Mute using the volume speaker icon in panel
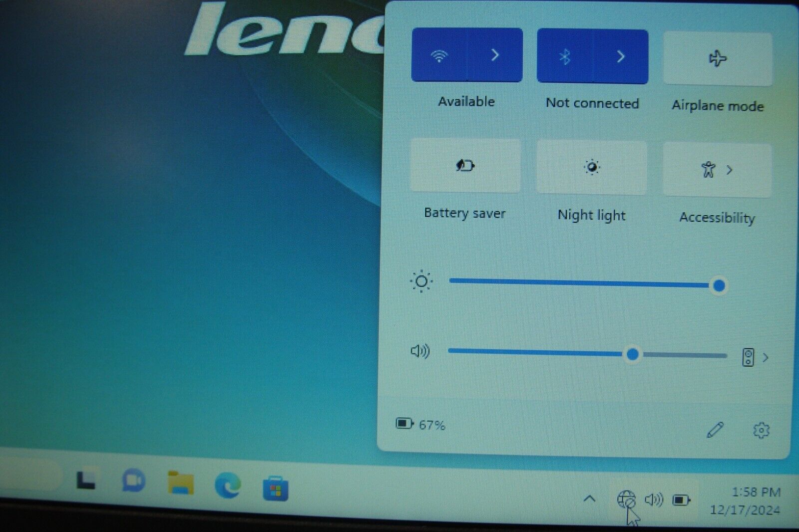This screenshot has height=532, width=799. click(420, 351)
